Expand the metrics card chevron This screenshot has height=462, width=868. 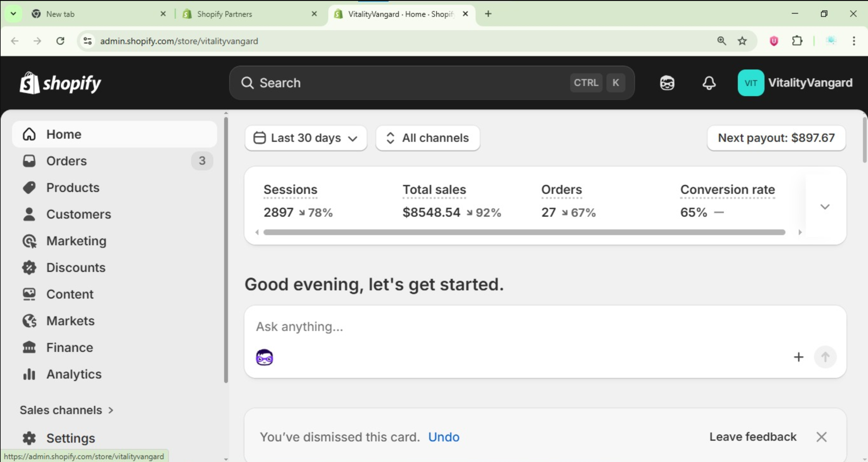click(x=825, y=207)
